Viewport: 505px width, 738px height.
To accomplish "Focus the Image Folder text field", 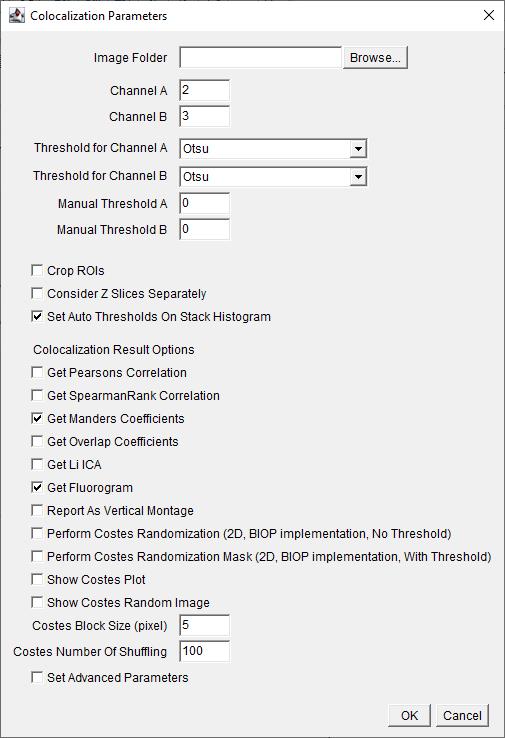I will point(260,57).
